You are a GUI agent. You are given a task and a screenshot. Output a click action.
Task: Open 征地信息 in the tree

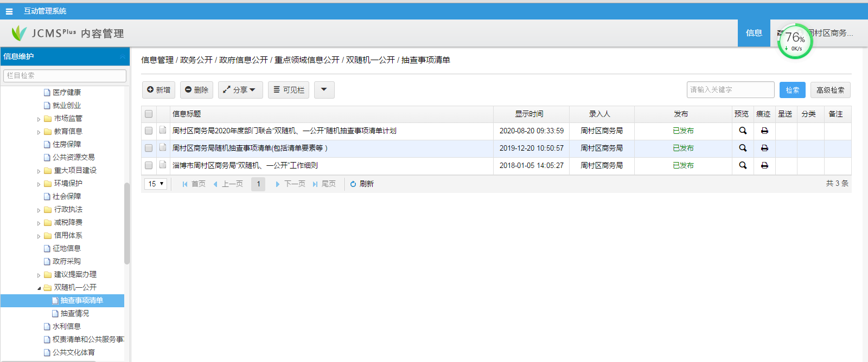pyautogui.click(x=62, y=249)
